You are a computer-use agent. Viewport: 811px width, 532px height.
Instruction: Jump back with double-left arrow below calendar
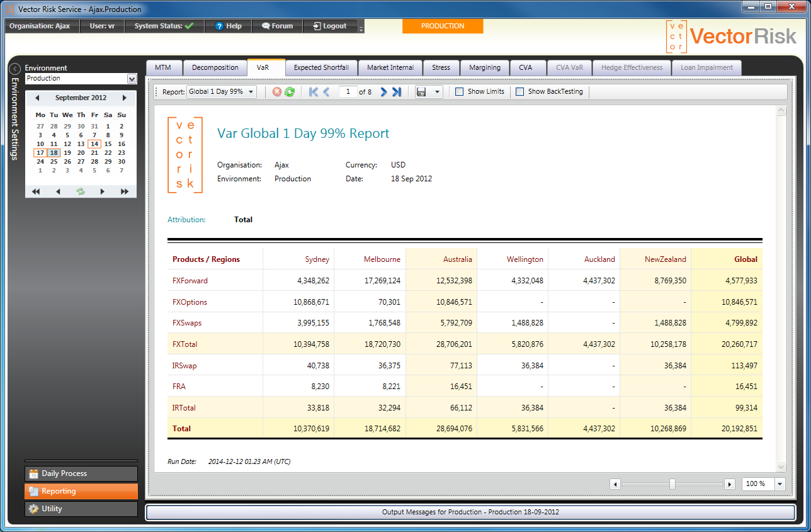[x=36, y=191]
